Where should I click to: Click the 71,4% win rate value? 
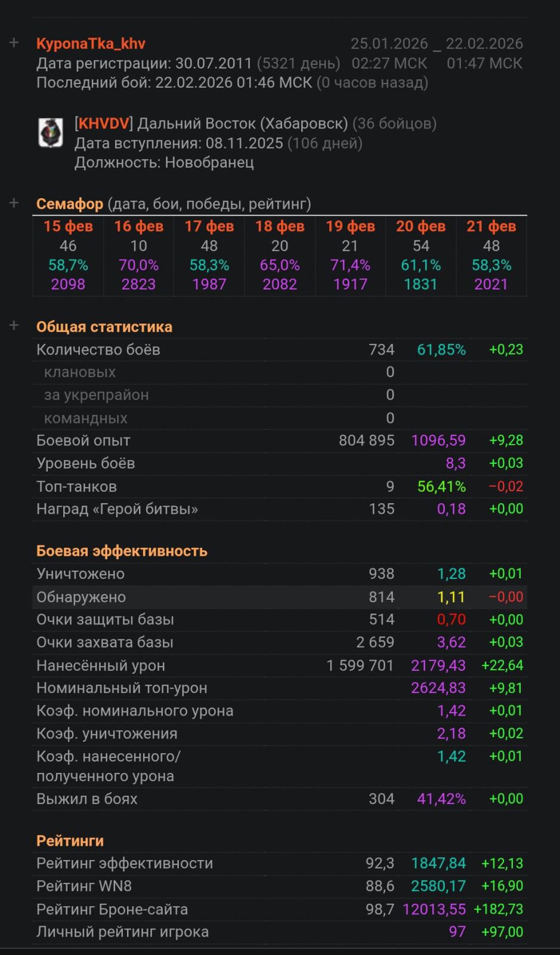tap(350, 265)
